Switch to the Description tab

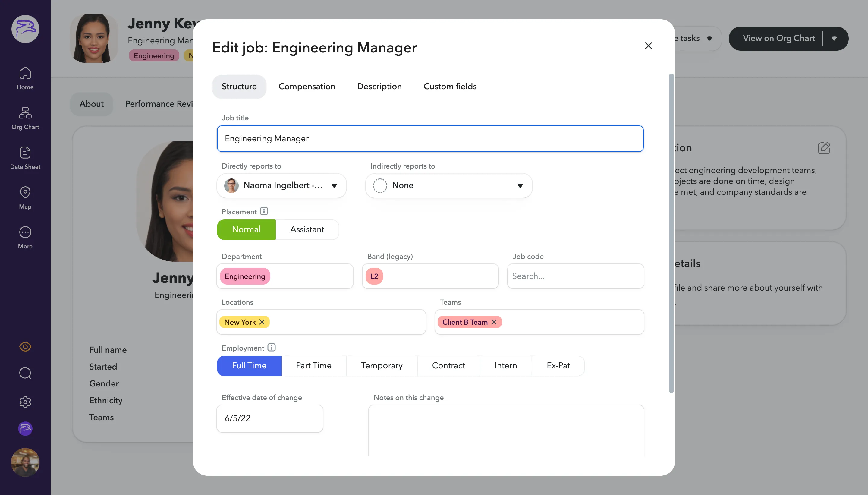coord(379,86)
